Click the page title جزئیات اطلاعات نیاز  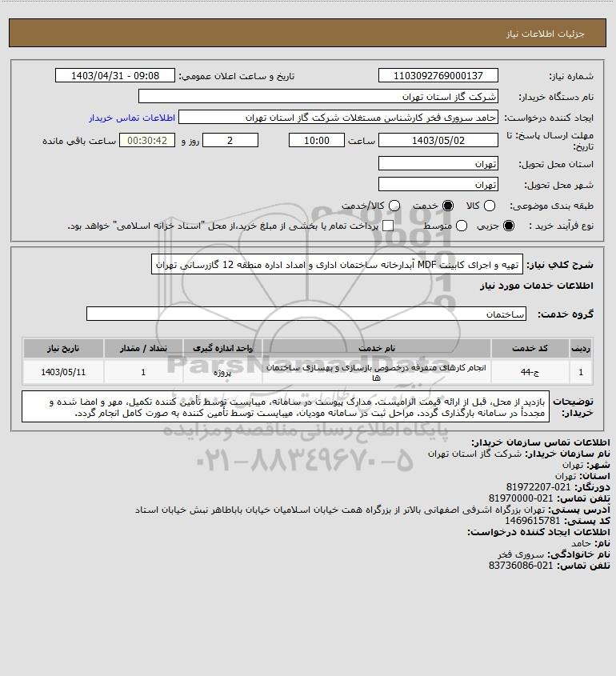click(546, 34)
